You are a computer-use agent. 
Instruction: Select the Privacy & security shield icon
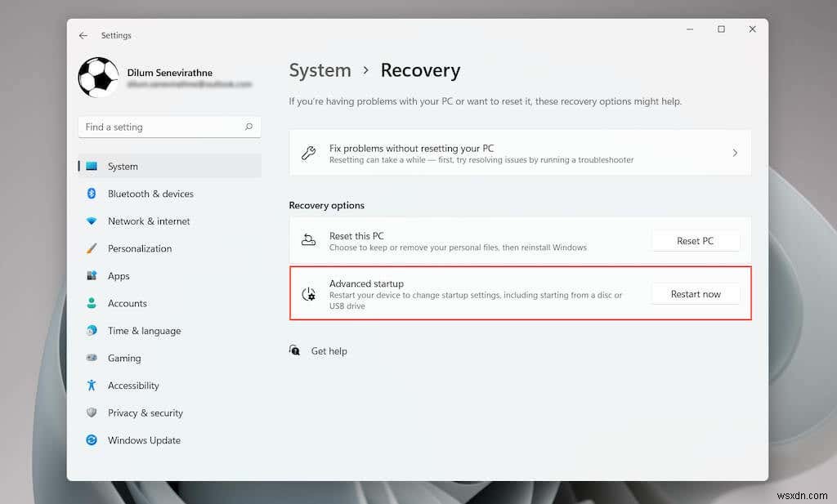click(92, 413)
